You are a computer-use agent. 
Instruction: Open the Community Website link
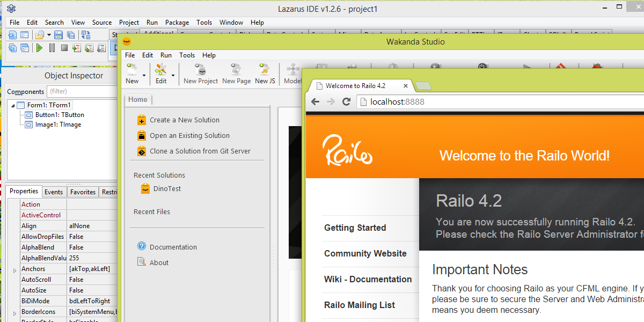click(365, 254)
